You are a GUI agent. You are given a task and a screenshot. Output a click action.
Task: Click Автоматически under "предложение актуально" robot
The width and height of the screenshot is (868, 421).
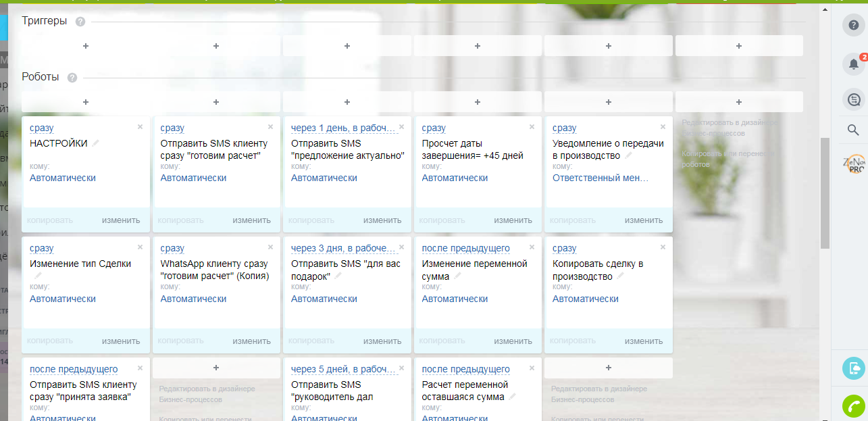click(x=324, y=178)
